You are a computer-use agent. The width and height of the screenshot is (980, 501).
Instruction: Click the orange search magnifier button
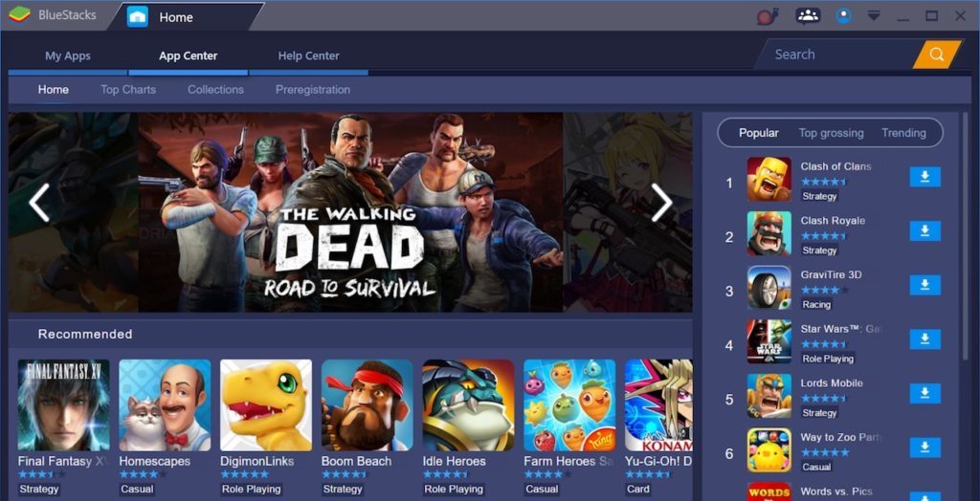[936, 54]
